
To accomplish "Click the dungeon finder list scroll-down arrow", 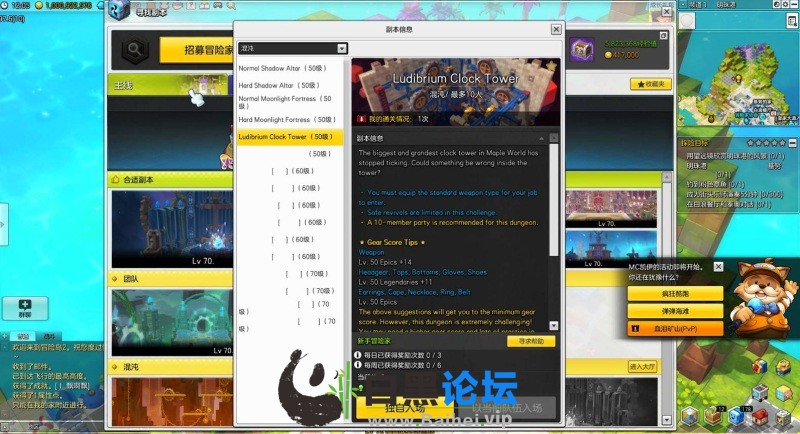I will pos(666,420).
